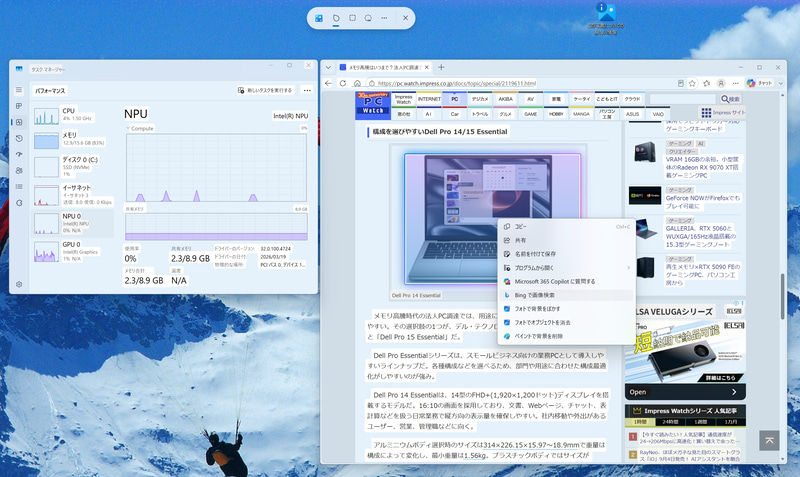
Task: Go to the Edge home page icon
Action: (x=357, y=83)
